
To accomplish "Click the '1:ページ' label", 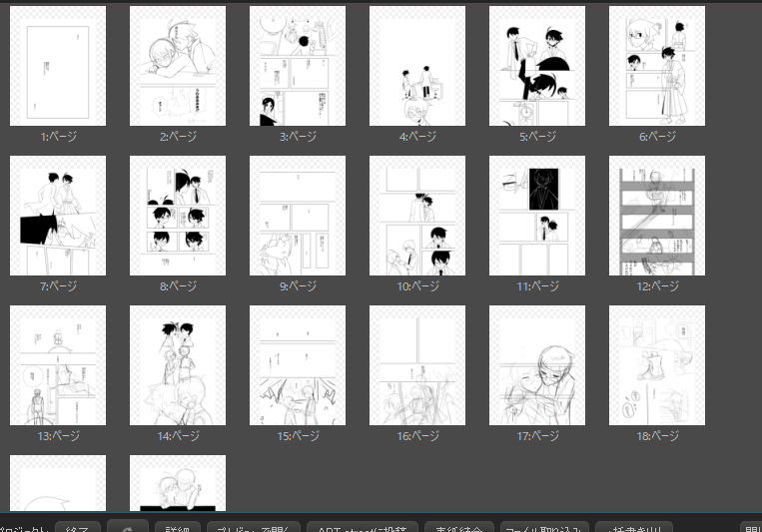I will pyautogui.click(x=58, y=137).
